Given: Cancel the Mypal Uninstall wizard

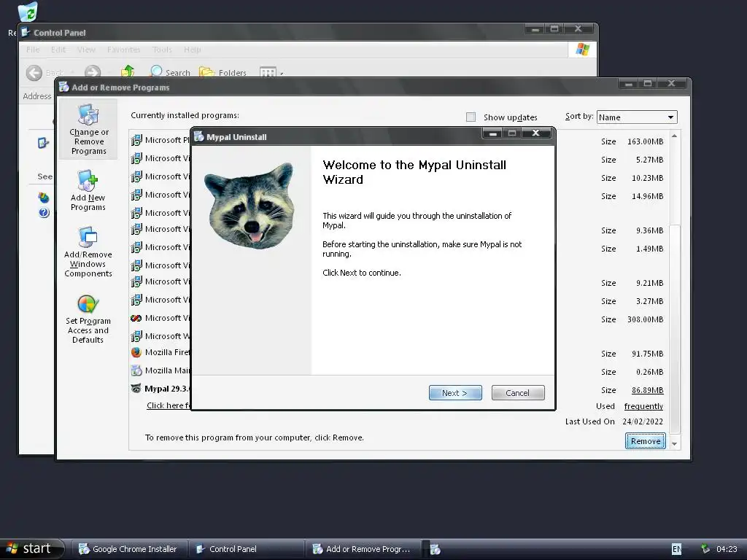Looking at the screenshot, I should click(518, 393).
